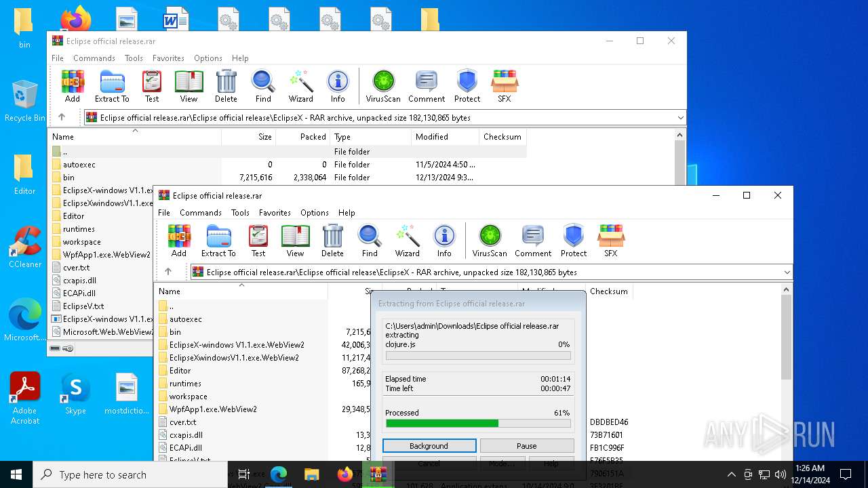
Task: Select ECAPi.dll in front WinRAR window
Action: (185, 448)
